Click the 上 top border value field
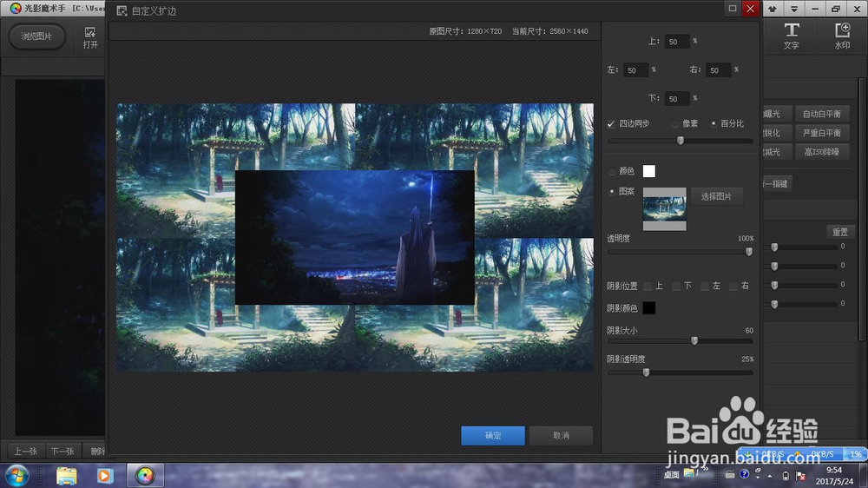Viewport: 868px width, 488px height. tap(677, 42)
